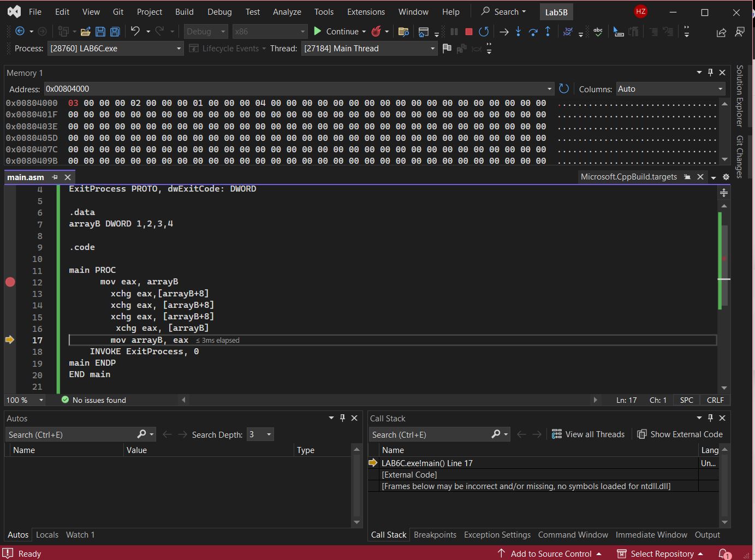Click Add to Source Control

[x=550, y=553]
